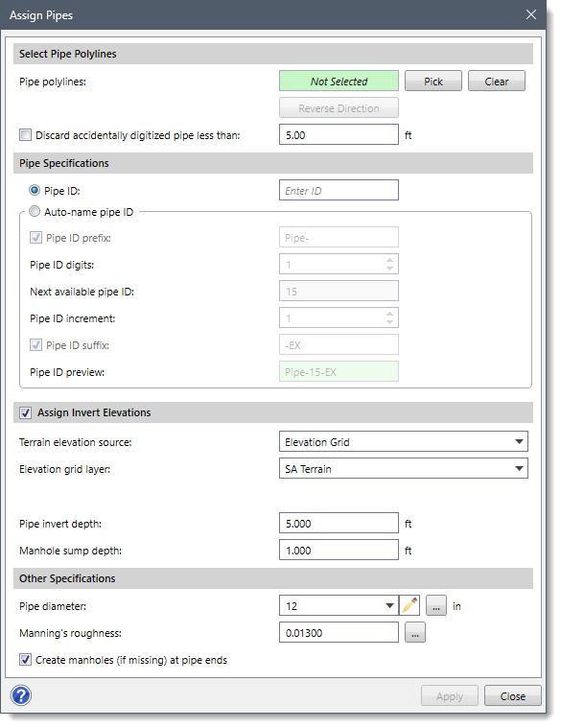Image resolution: width=561 pixels, height=728 pixels.
Task: Click the Not Selected pipe polylines field
Action: pyautogui.click(x=339, y=82)
